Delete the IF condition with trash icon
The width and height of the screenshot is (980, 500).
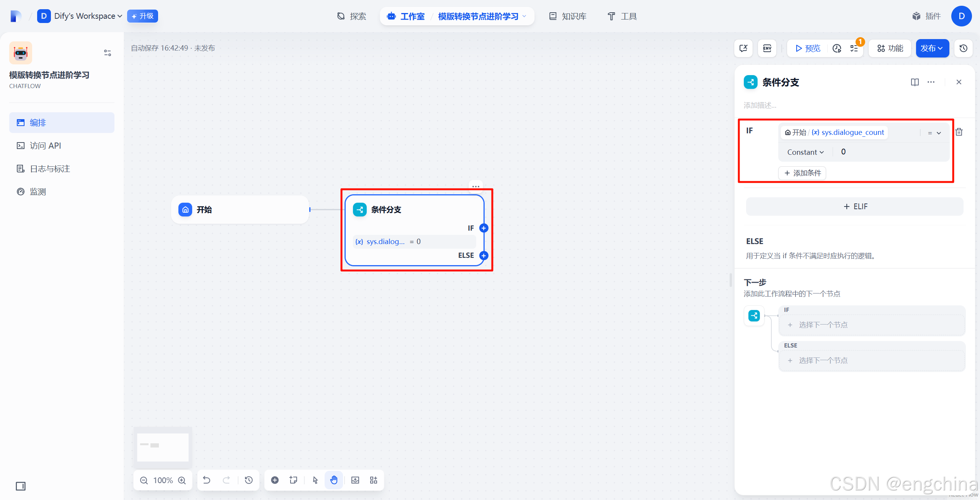pyautogui.click(x=959, y=132)
